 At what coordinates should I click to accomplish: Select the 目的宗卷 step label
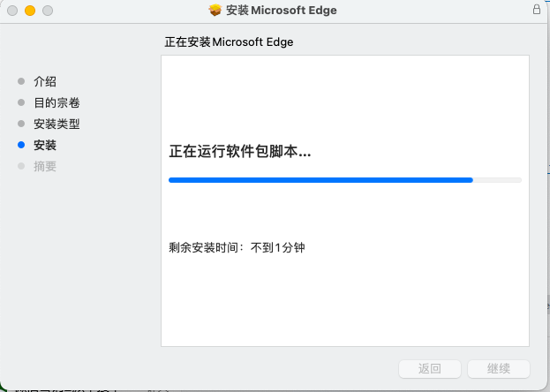tap(57, 102)
